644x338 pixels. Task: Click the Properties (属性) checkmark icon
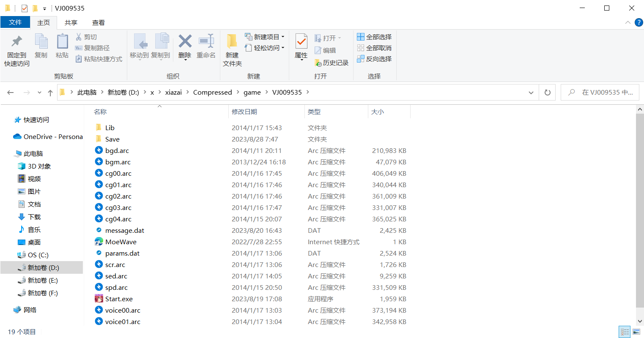click(x=301, y=42)
